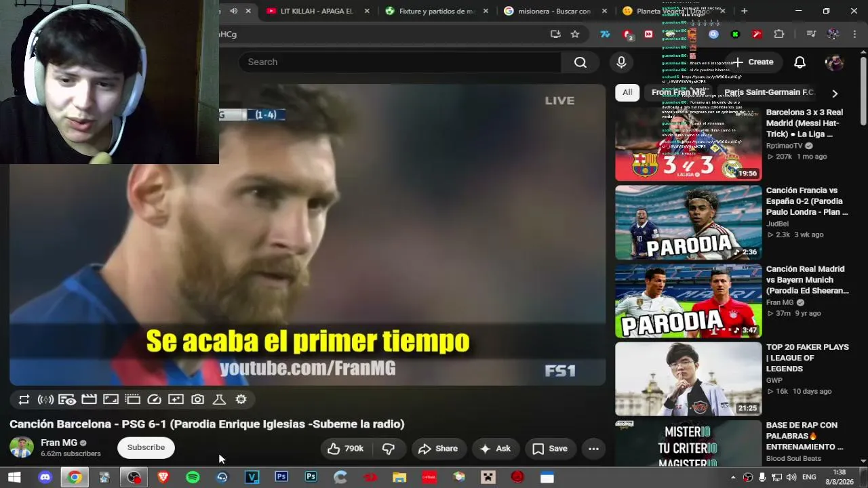The width and height of the screenshot is (868, 488).
Task: Click the framed-screen icon below the player
Action: 111,400
